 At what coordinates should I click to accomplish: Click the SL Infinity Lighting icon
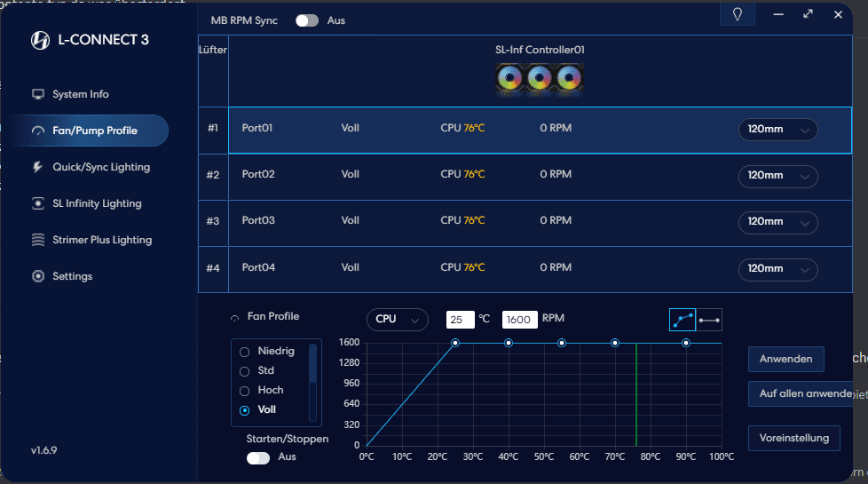pos(38,203)
